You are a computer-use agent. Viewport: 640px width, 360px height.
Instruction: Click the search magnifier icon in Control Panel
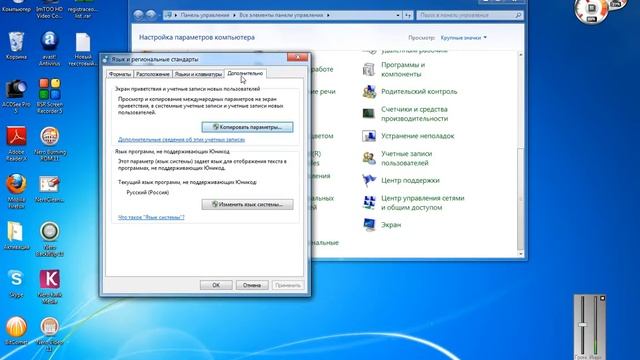(518, 15)
